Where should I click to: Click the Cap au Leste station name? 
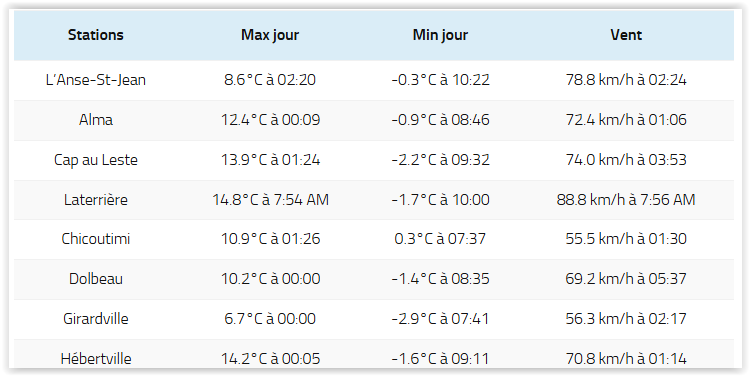coord(96,159)
